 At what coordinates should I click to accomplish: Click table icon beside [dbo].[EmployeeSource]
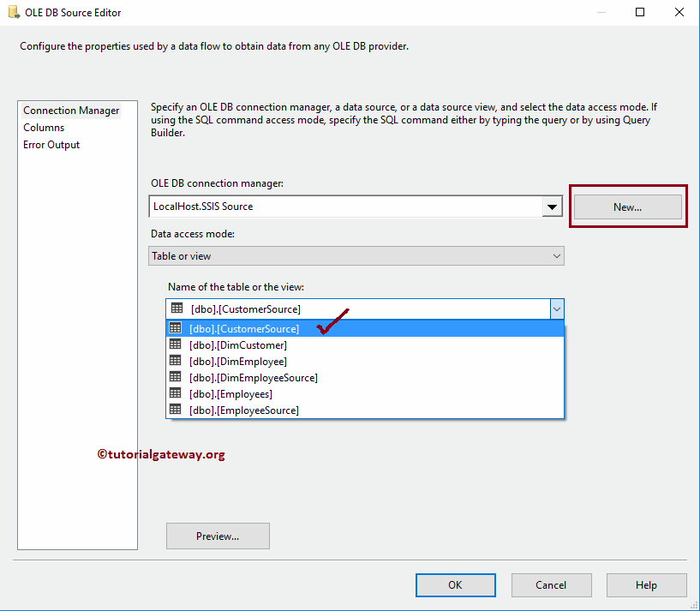pyautogui.click(x=176, y=410)
